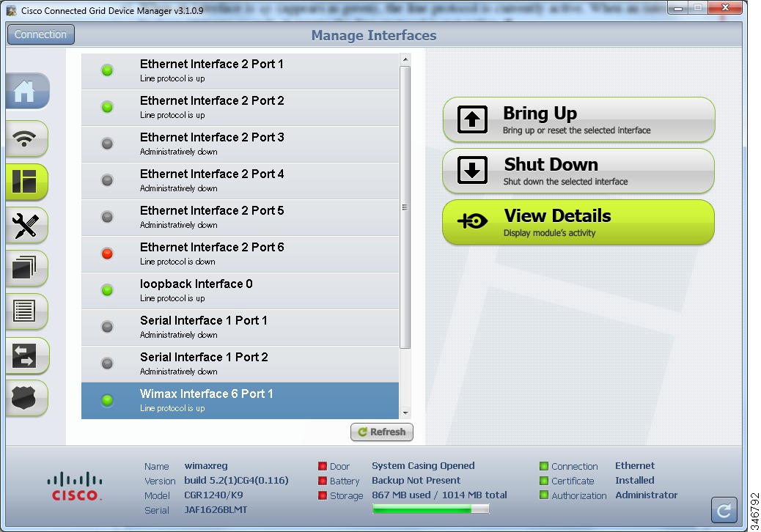Viewport: 761px width, 532px height.
Task: Select Ethernet Interface 2 Port 3 row
Action: [240, 144]
